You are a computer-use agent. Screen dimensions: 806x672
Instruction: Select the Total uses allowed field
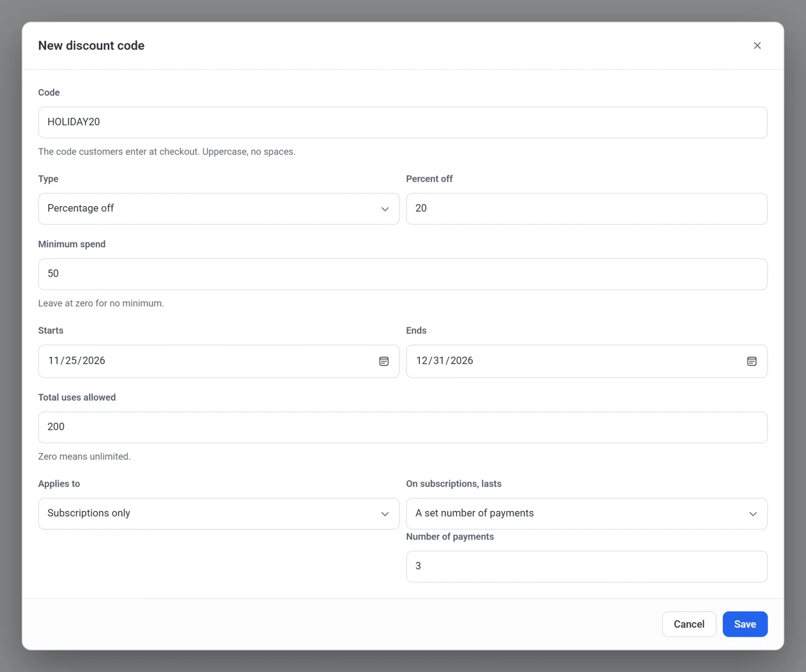coord(403,427)
